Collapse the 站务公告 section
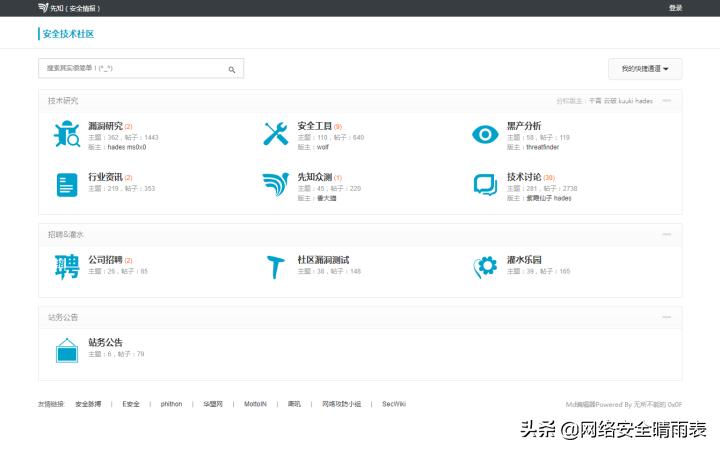This screenshot has width=720, height=452. click(666, 317)
